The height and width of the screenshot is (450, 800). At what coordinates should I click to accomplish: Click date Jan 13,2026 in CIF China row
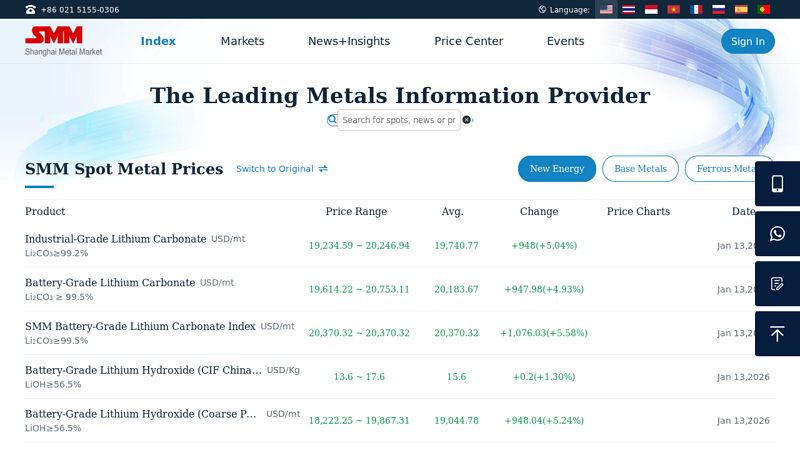[x=743, y=377]
